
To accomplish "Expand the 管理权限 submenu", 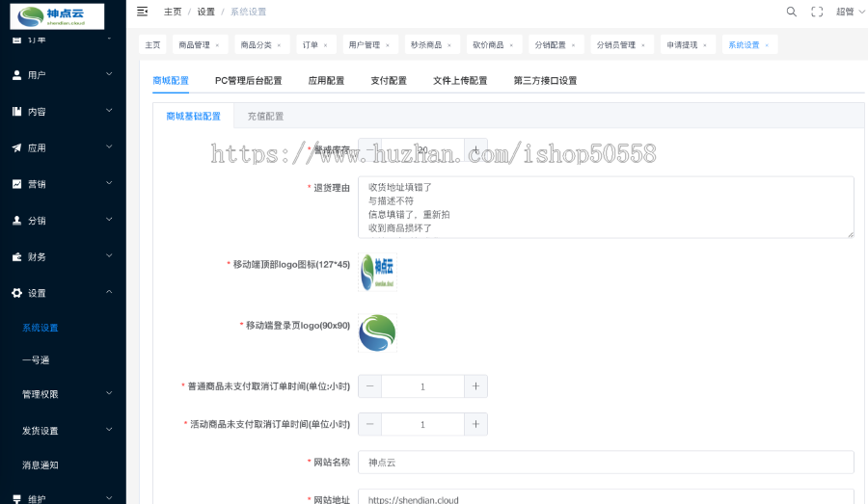I will (x=109, y=393).
